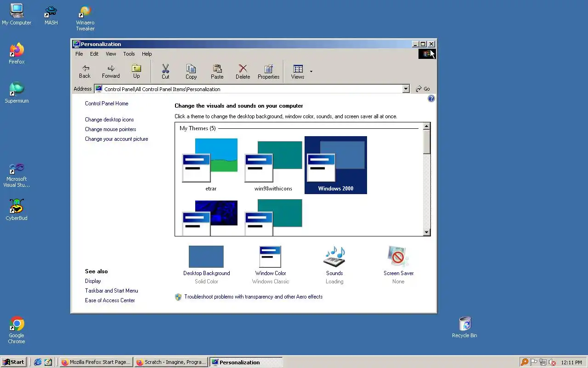
Task: Open the Recycle Bin
Action: [464, 327]
